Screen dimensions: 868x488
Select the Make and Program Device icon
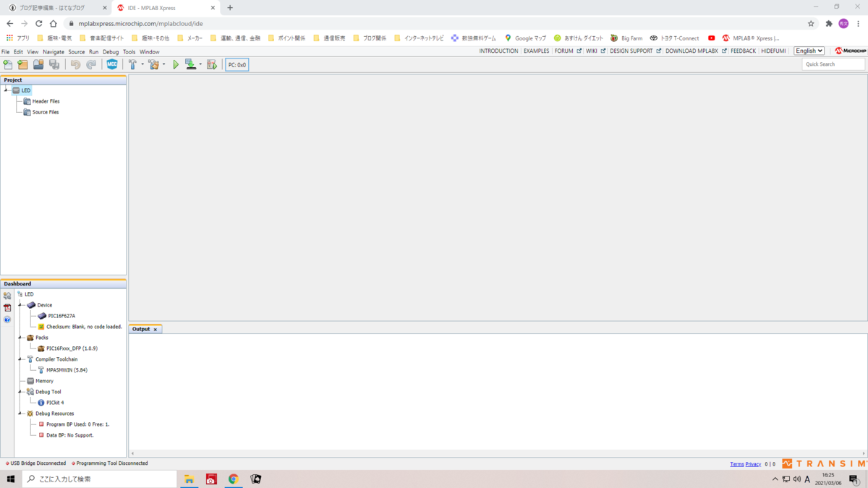tap(190, 64)
